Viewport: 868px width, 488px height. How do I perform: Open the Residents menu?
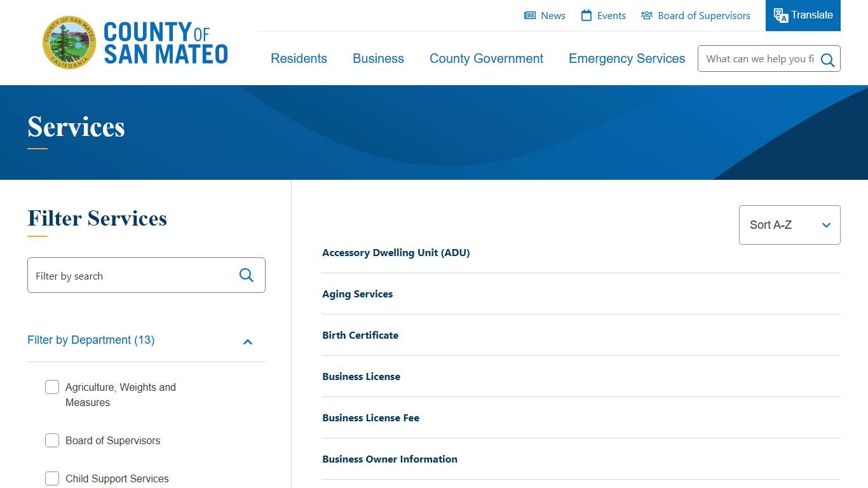coord(299,58)
